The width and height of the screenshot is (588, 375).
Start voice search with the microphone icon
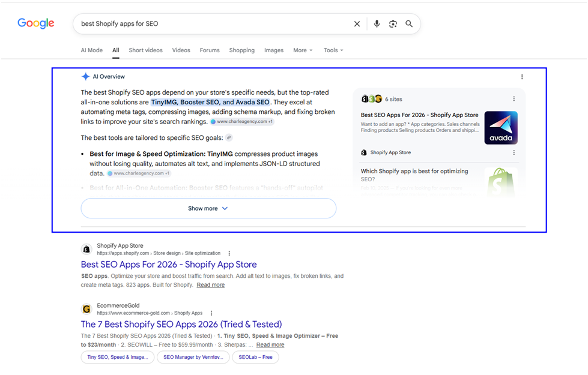pyautogui.click(x=377, y=24)
